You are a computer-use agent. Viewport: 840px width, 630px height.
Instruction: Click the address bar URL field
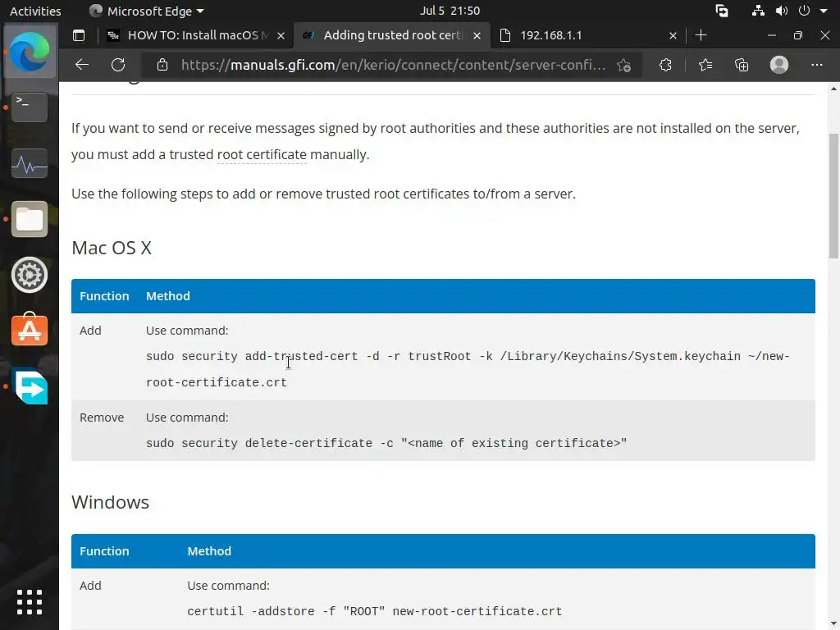394,65
